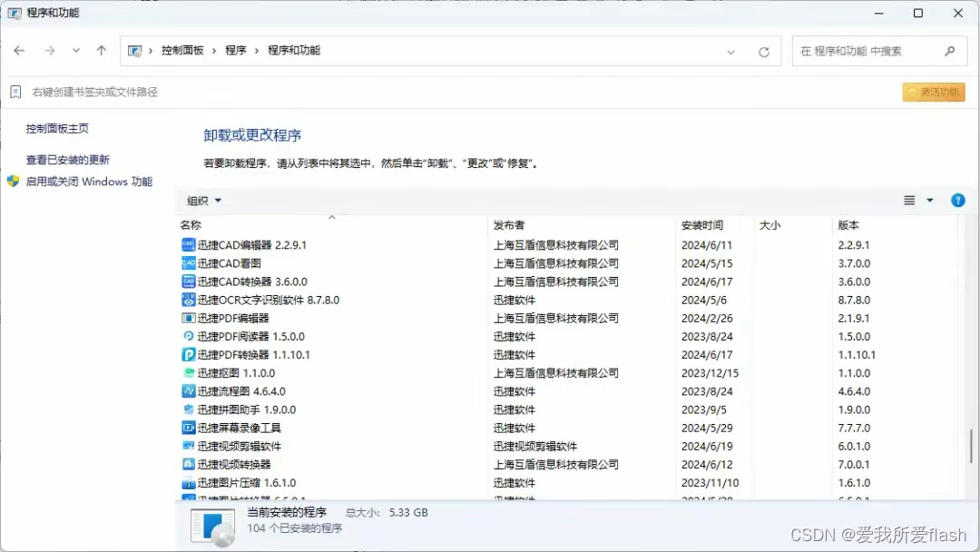Select the 迅捷CAD编辑器 2.2.9.1 row name

coord(252,245)
